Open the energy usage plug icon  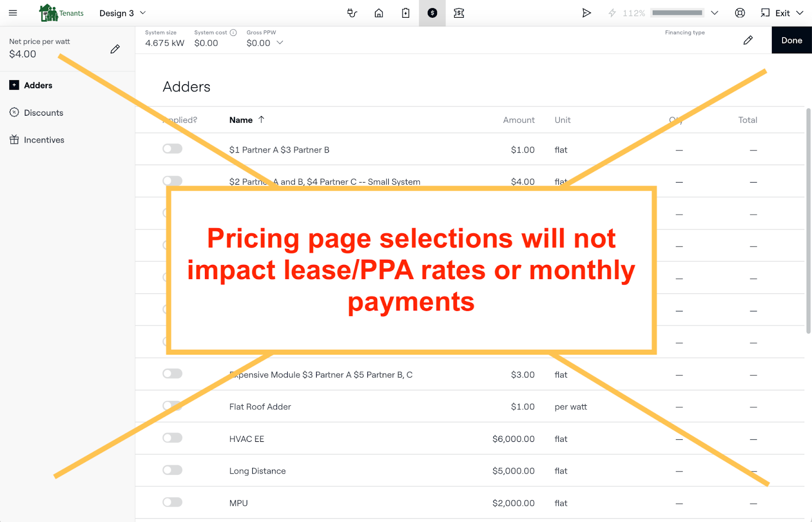pyautogui.click(x=352, y=13)
